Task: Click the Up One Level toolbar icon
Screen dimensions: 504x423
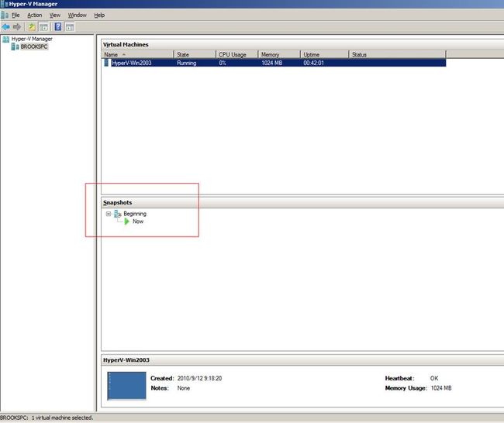Action: point(32,27)
